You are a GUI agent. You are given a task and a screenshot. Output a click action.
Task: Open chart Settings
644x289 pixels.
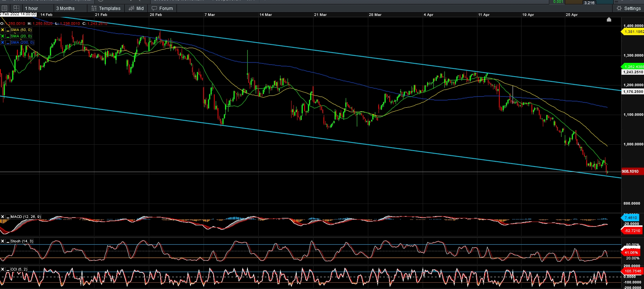point(628,8)
